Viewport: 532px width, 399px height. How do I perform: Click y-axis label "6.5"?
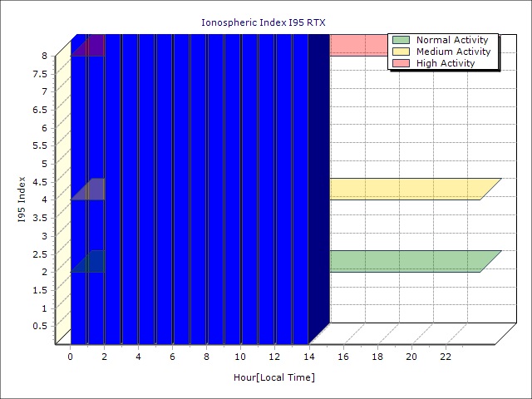pos(41,110)
